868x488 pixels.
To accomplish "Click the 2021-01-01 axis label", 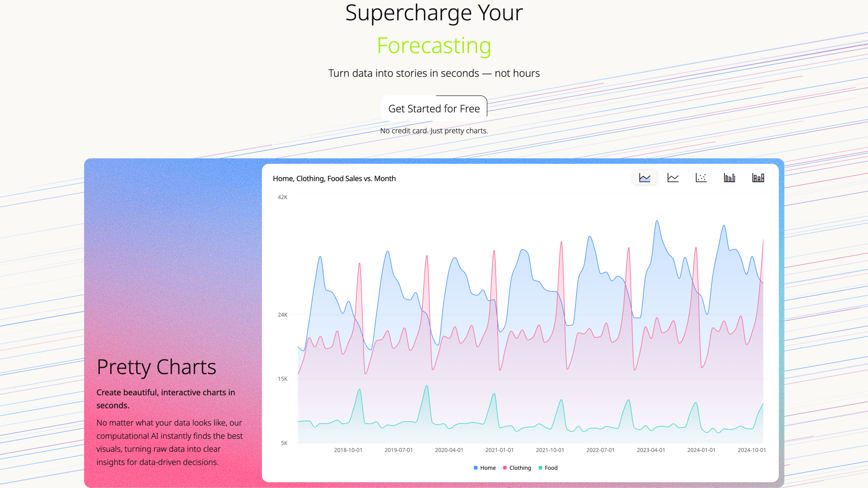I will pos(500,450).
